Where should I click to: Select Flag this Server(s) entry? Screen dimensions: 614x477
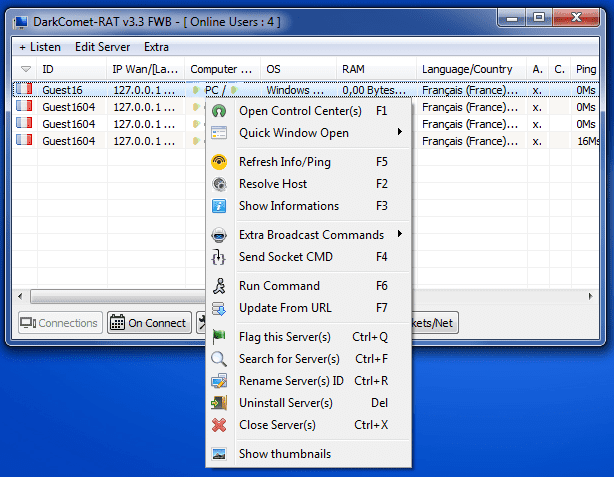pos(309,337)
